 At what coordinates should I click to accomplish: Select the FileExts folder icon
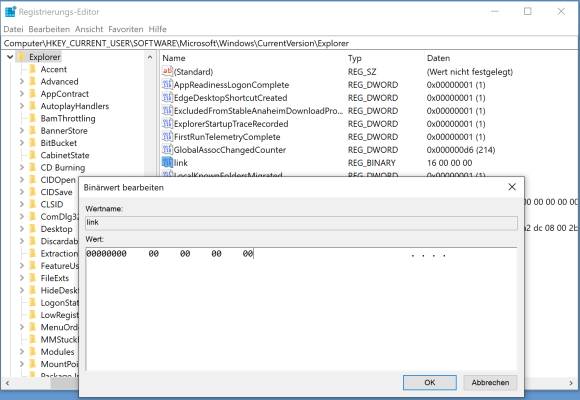click(33, 278)
